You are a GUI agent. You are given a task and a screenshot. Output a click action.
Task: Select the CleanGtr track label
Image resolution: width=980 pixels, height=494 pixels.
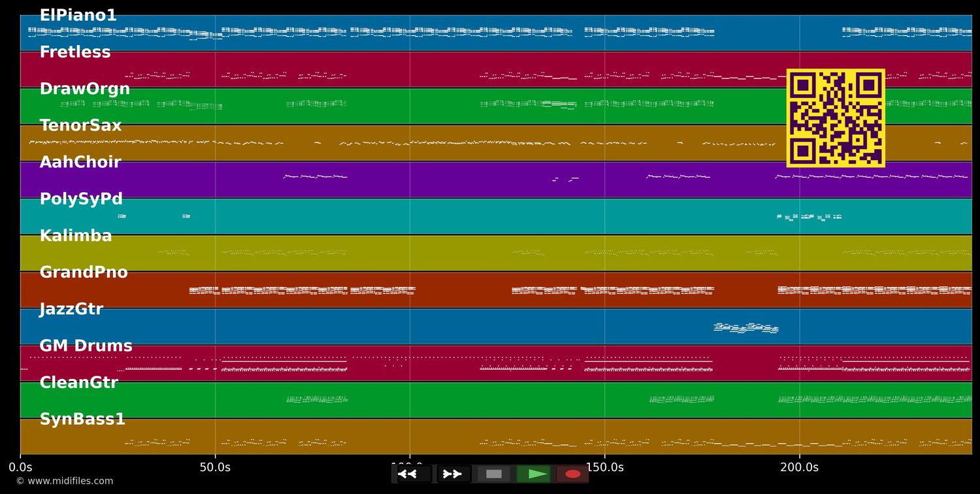point(78,383)
